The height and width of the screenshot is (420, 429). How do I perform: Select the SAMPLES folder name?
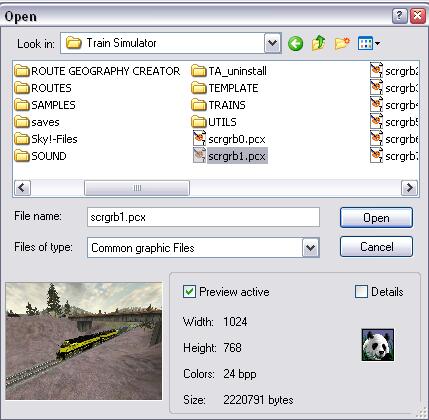pos(53,105)
